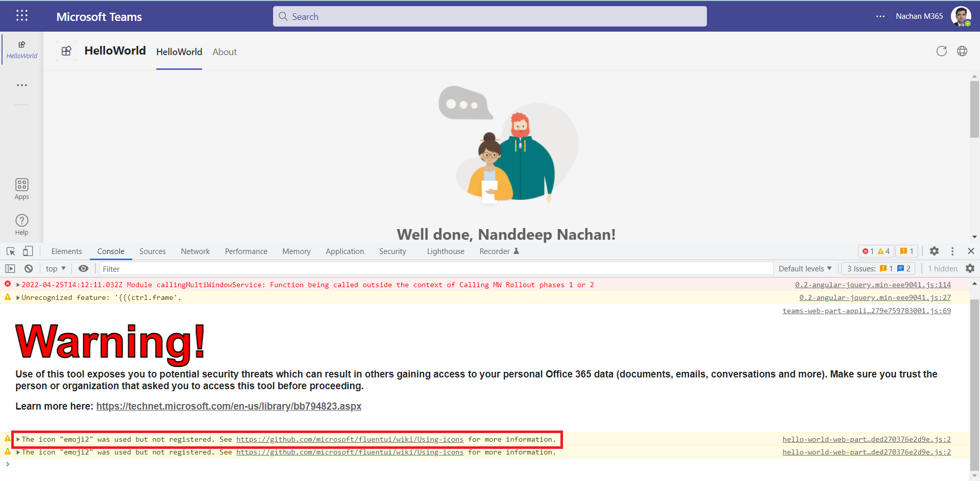Image resolution: width=980 pixels, height=481 pixels.
Task: Clear the console with the clear icon
Action: click(x=29, y=269)
